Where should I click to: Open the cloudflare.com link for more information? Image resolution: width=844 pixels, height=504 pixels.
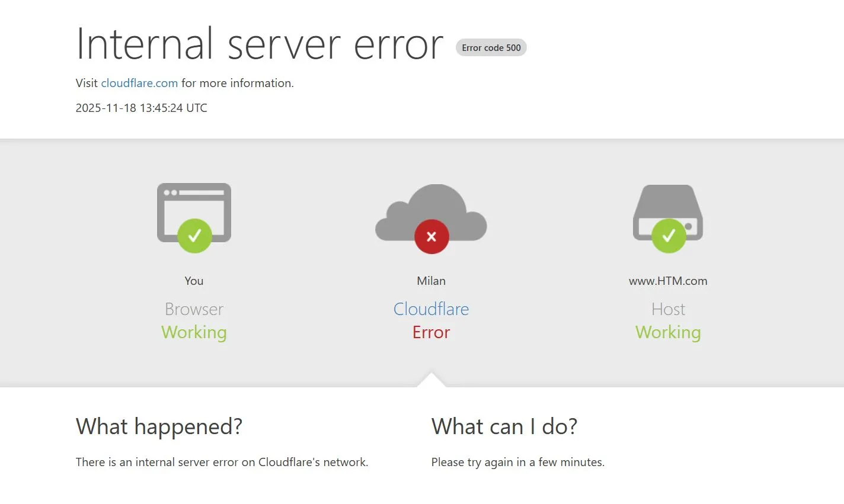click(139, 83)
